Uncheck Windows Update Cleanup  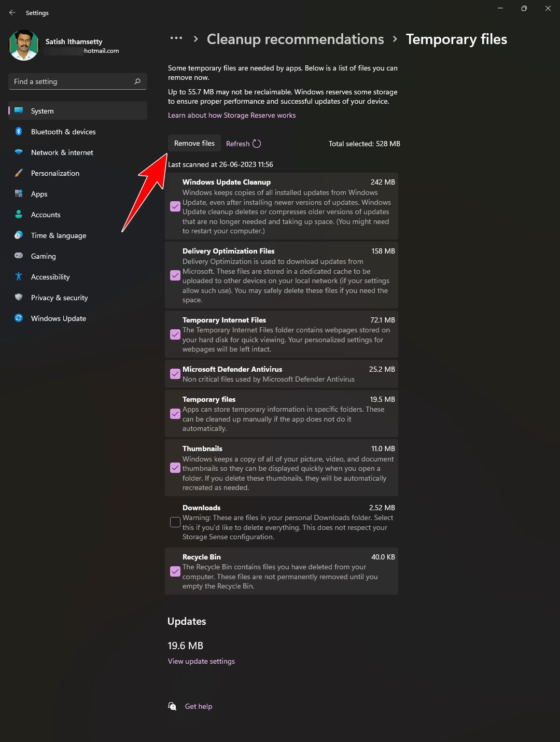pos(175,206)
